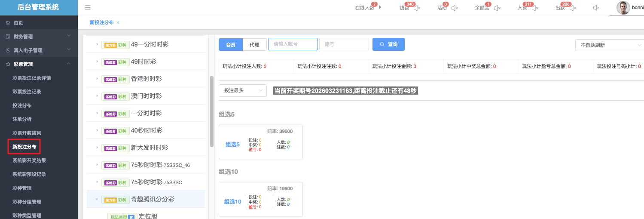Screen dimensions: 644x219
Task: Close the 新投注分布 tab
Action: coord(118,22)
